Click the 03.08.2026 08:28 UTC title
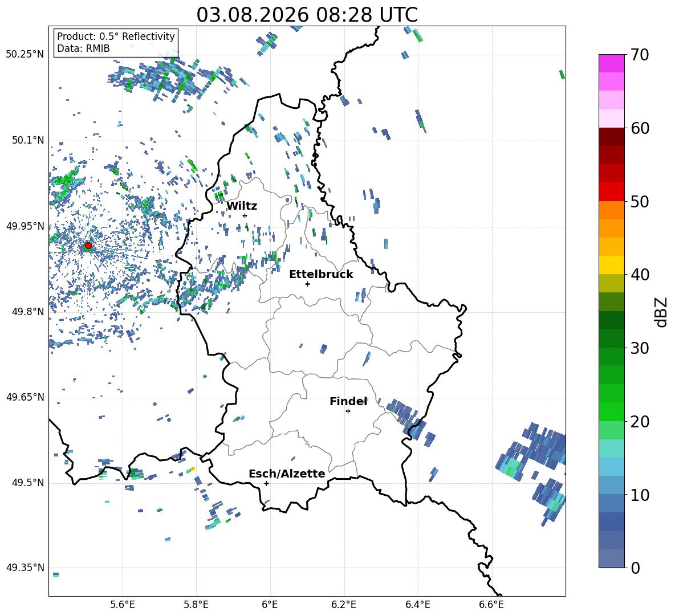The width and height of the screenshot is (675, 616). [x=307, y=15]
